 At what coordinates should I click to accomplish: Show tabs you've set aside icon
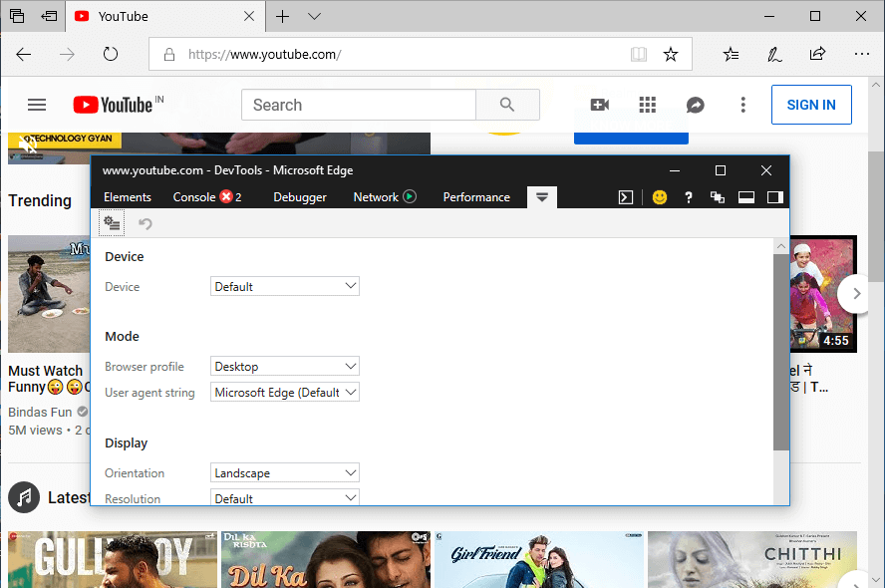click(x=17, y=16)
